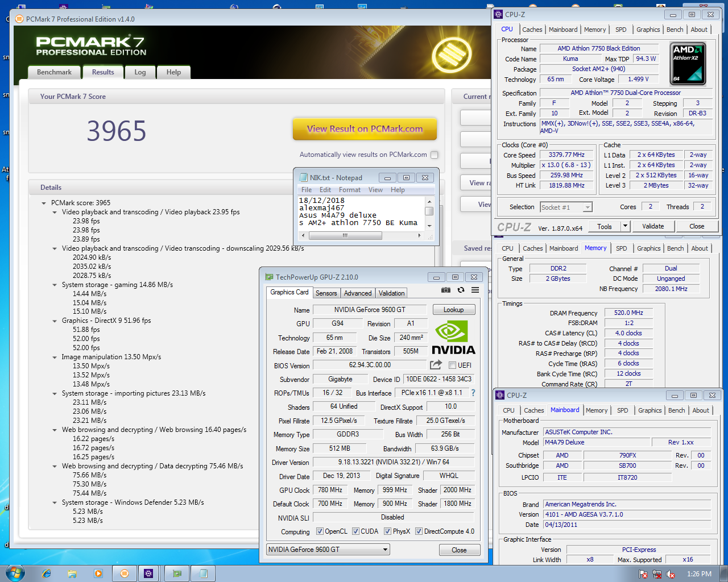Toggle the OpenCL checkbox
728x582 pixels.
pyautogui.click(x=320, y=531)
